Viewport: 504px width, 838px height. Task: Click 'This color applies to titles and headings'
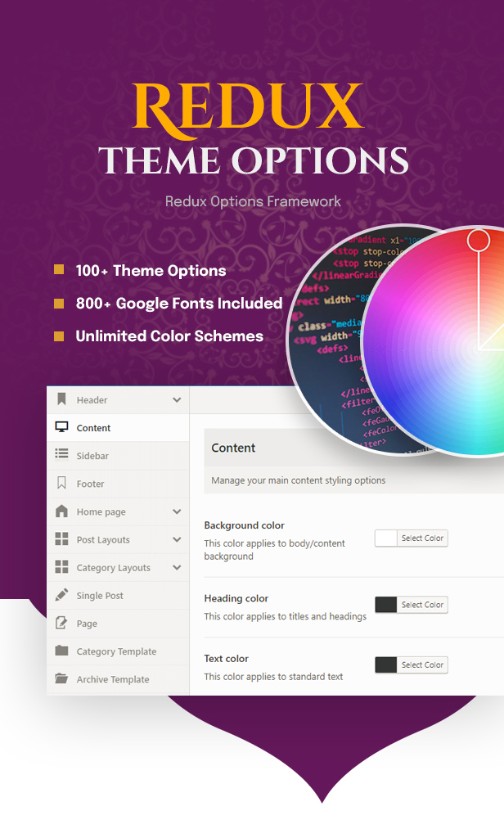(x=285, y=616)
